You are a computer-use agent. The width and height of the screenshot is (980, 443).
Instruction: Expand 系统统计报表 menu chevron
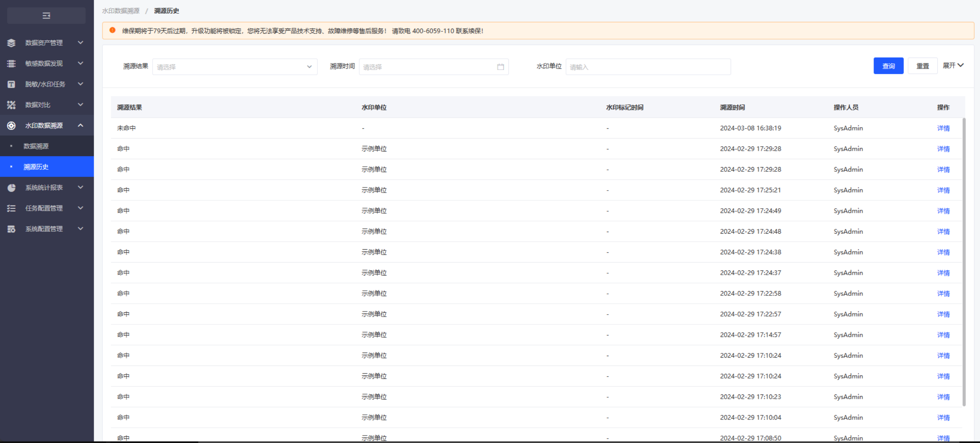80,188
